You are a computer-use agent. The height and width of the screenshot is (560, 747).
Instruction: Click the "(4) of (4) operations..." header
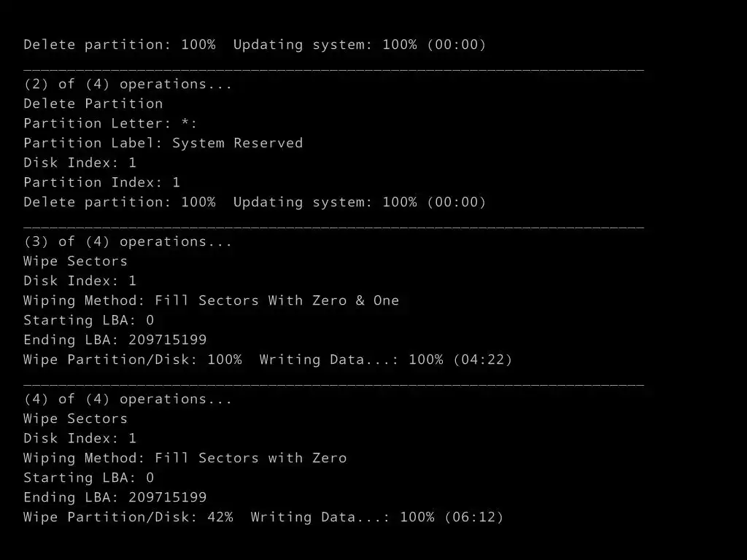pyautogui.click(x=128, y=399)
